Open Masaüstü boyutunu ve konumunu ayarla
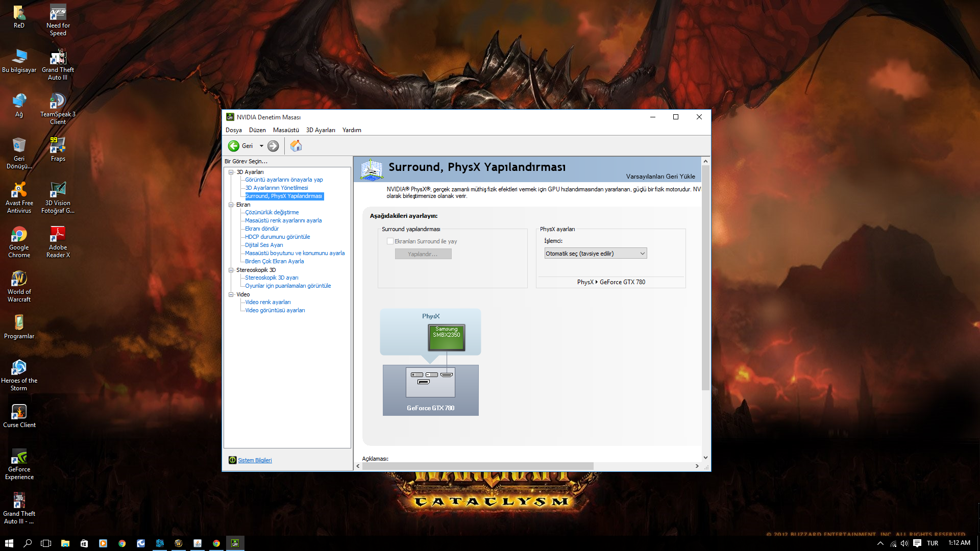The image size is (980, 551). [295, 253]
